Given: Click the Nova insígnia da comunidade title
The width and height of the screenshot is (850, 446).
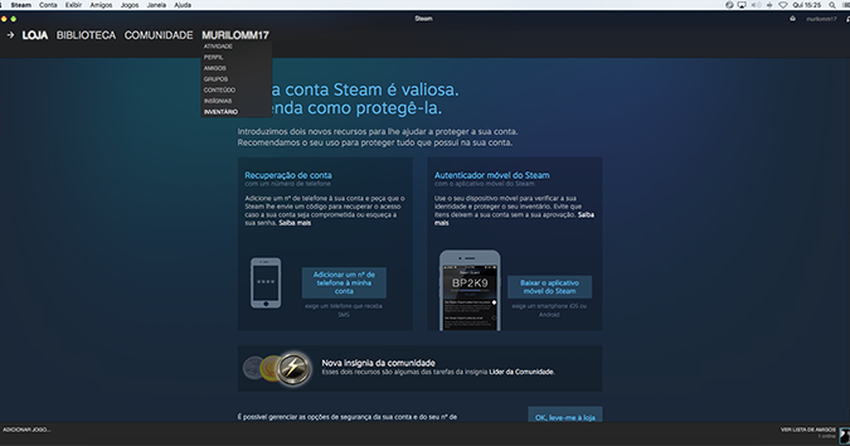Looking at the screenshot, I should coord(378,363).
